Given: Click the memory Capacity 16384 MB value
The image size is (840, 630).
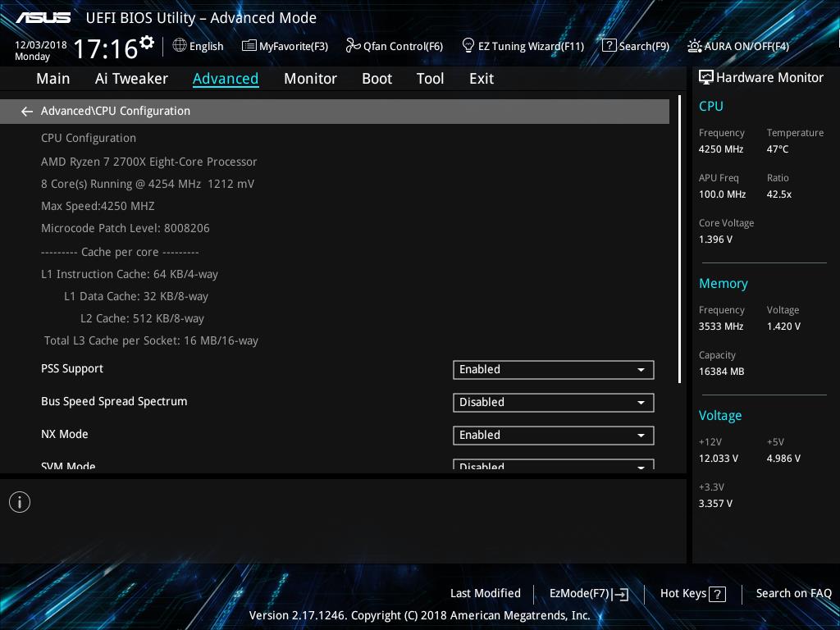Looking at the screenshot, I should (x=721, y=372).
